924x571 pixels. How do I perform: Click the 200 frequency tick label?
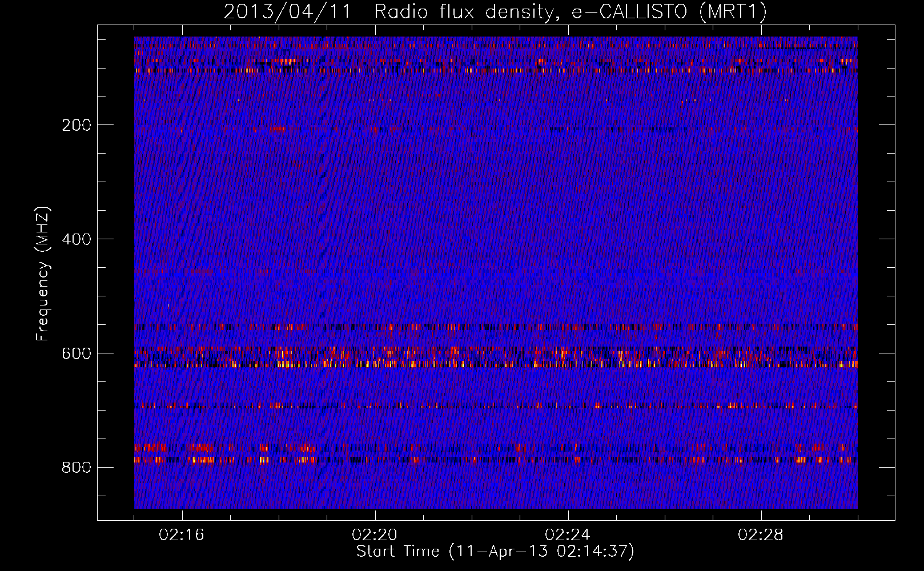pyautogui.click(x=77, y=125)
